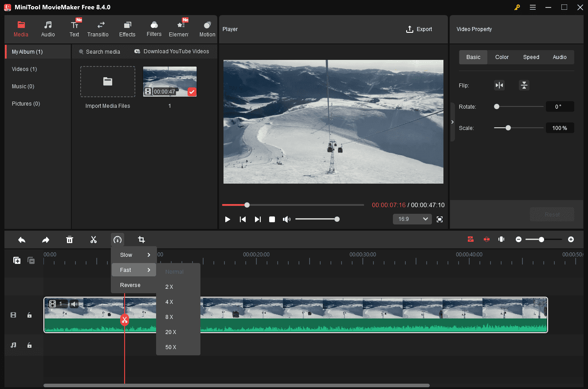The height and width of the screenshot is (389, 588).
Task: Select the Effects icon in the top ribbon
Action: tap(127, 28)
